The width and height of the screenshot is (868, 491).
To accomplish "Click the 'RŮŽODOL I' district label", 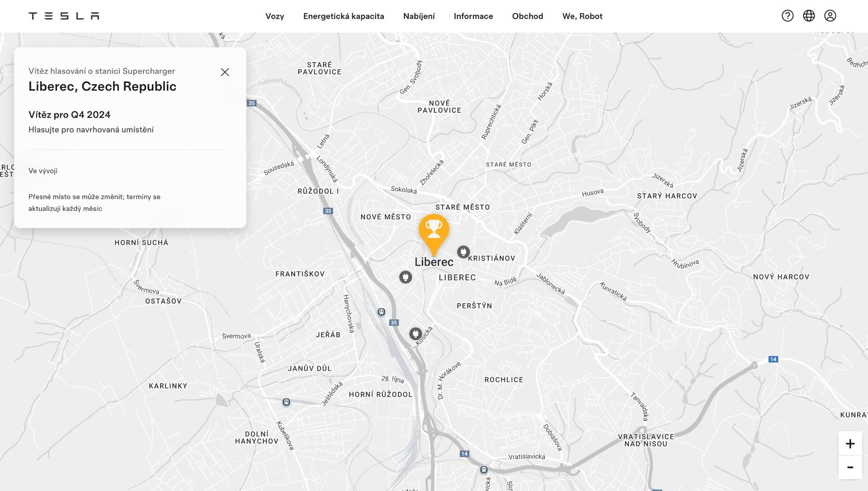I will coord(318,191).
